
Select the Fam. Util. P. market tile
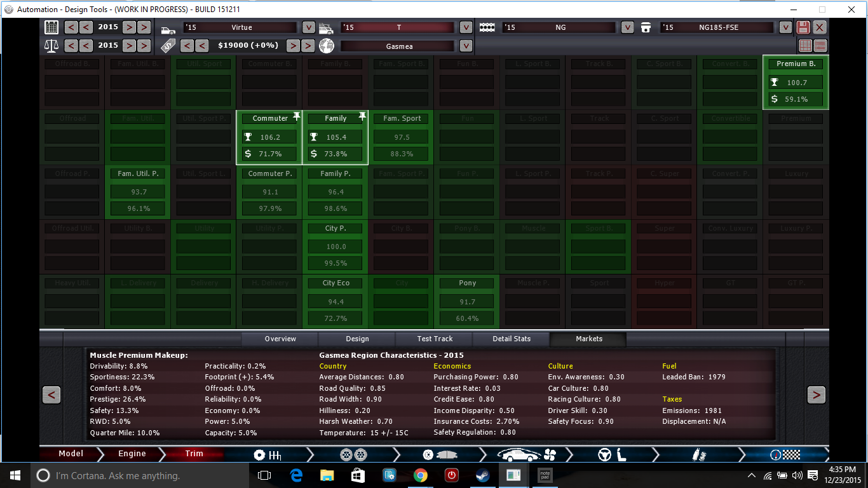[139, 192]
